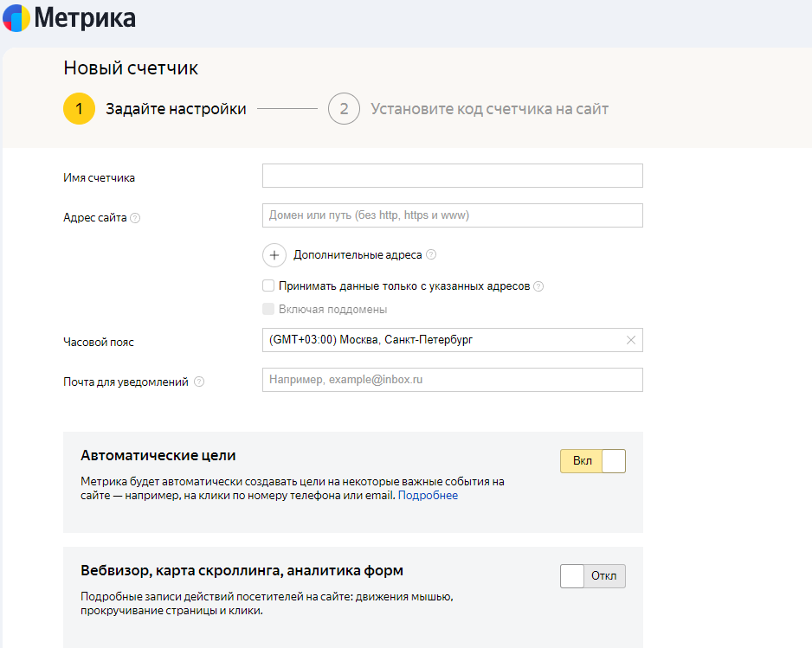The height and width of the screenshot is (648, 812).
Task: Click help icon near Почта для уведомлений
Action: [x=199, y=382]
